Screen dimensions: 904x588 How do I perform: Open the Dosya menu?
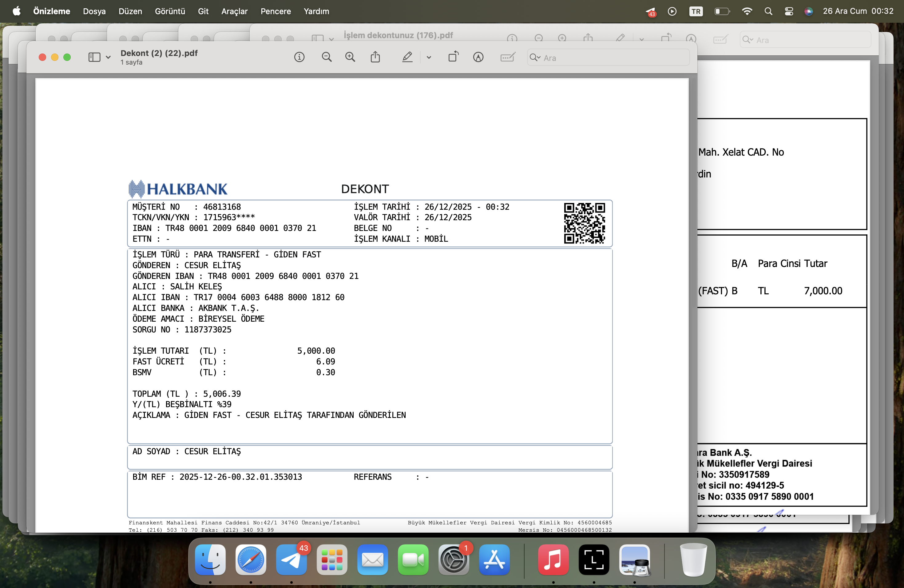pyautogui.click(x=94, y=11)
